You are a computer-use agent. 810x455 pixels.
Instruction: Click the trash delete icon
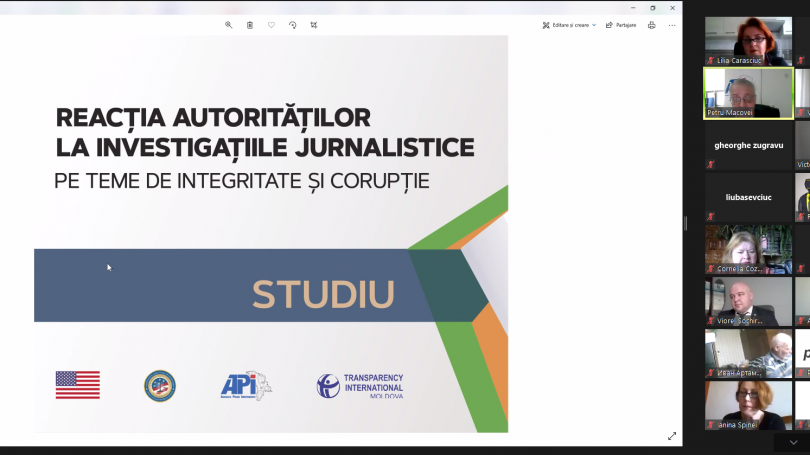click(x=250, y=25)
